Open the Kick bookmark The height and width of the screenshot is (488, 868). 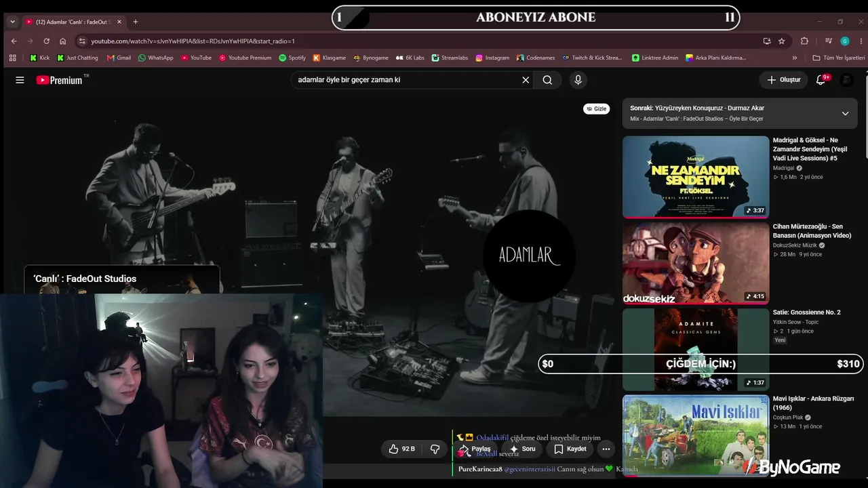tap(40, 58)
